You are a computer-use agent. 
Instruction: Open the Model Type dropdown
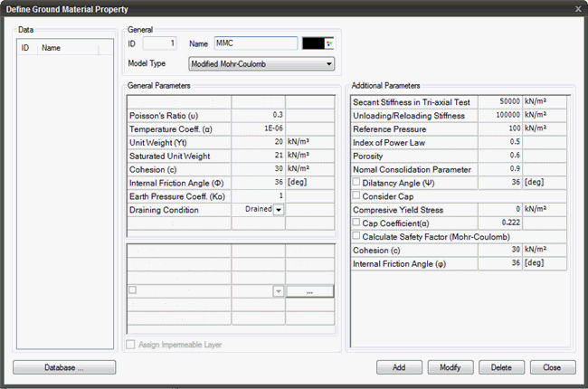tap(261, 63)
